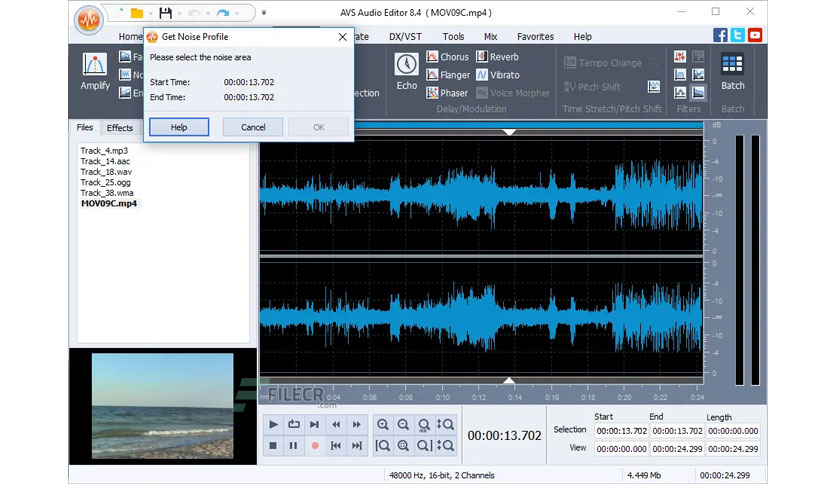Image resolution: width=836 pixels, height=484 pixels.
Task: Toggle loop playback
Action: (294, 424)
